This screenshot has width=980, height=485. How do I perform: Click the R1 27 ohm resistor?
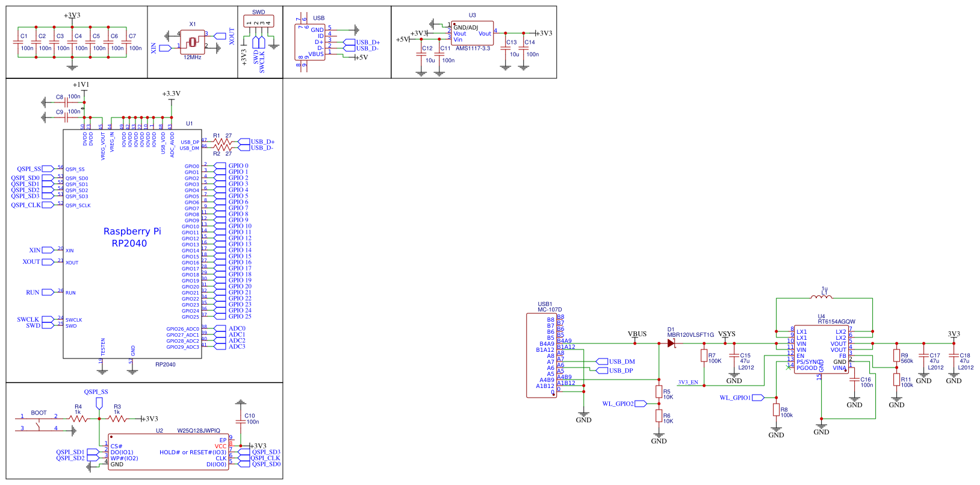[x=222, y=142]
